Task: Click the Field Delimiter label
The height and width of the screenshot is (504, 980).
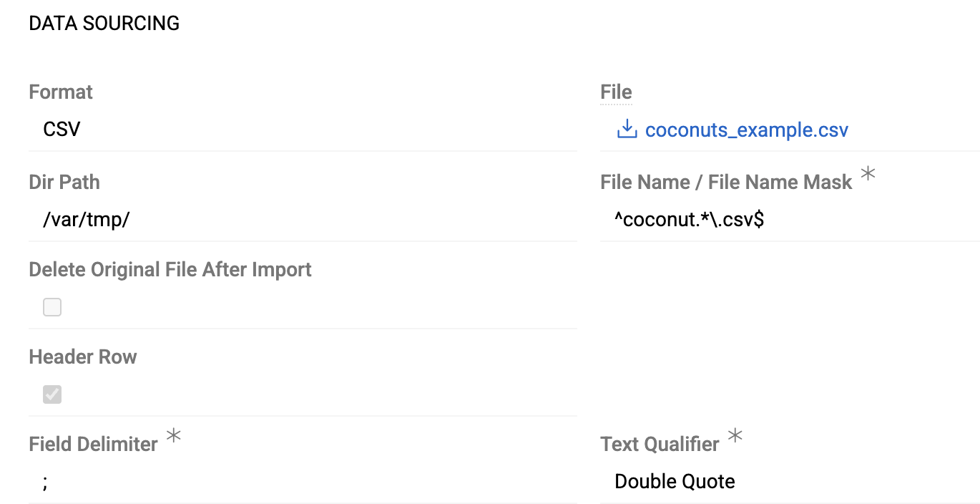Action: (93, 445)
